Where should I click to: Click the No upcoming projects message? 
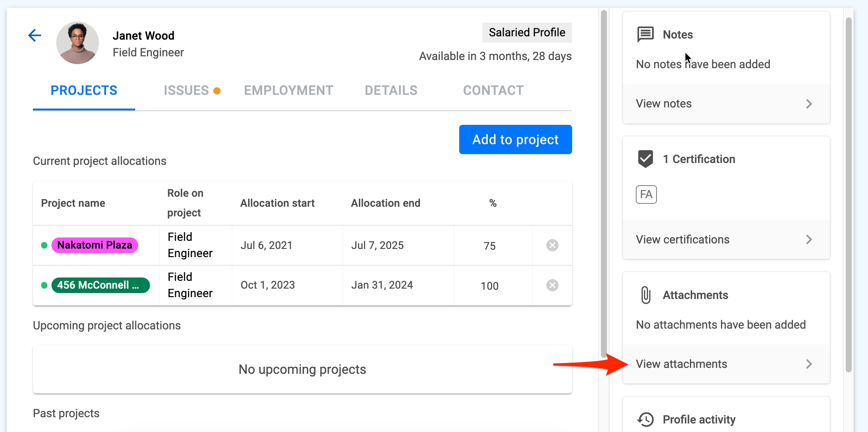(302, 369)
